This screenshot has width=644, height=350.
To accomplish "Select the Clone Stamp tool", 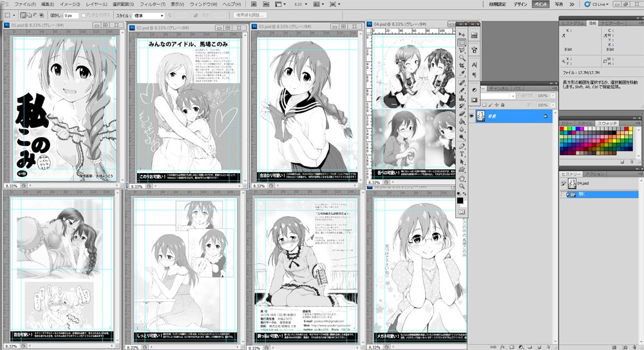I will (462, 98).
